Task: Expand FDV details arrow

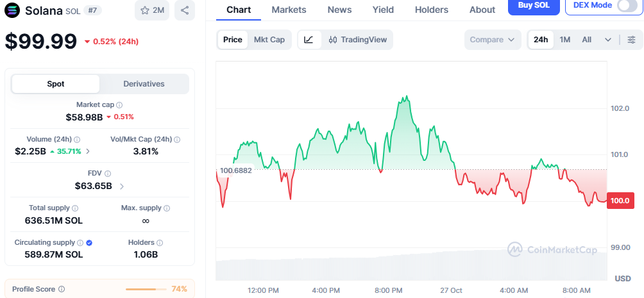Action: point(122,186)
